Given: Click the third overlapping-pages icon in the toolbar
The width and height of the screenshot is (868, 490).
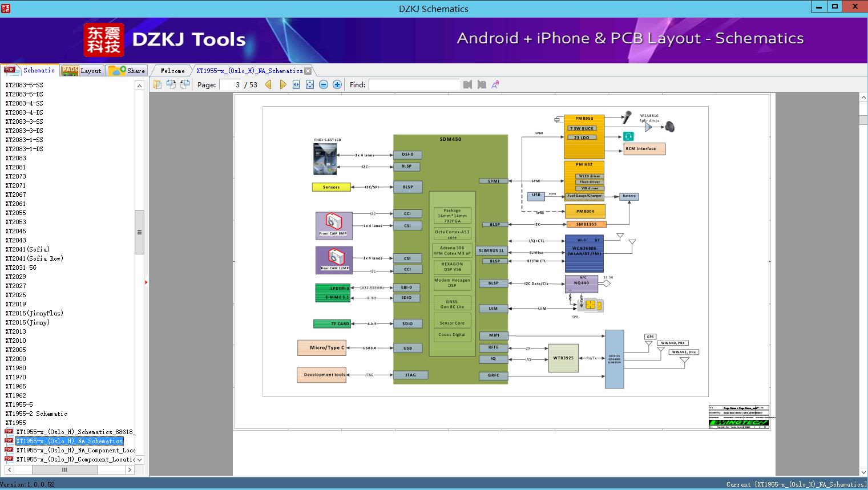Looking at the screenshot, I should (x=185, y=84).
